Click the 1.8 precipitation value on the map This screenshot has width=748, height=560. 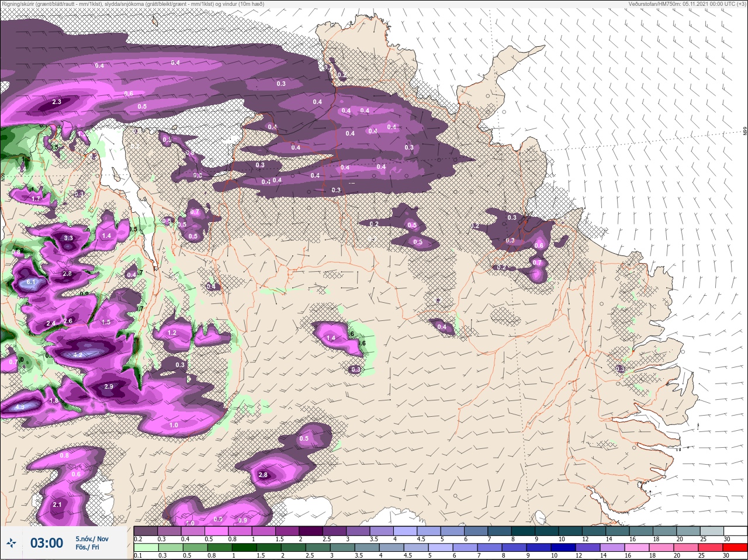click(54, 401)
